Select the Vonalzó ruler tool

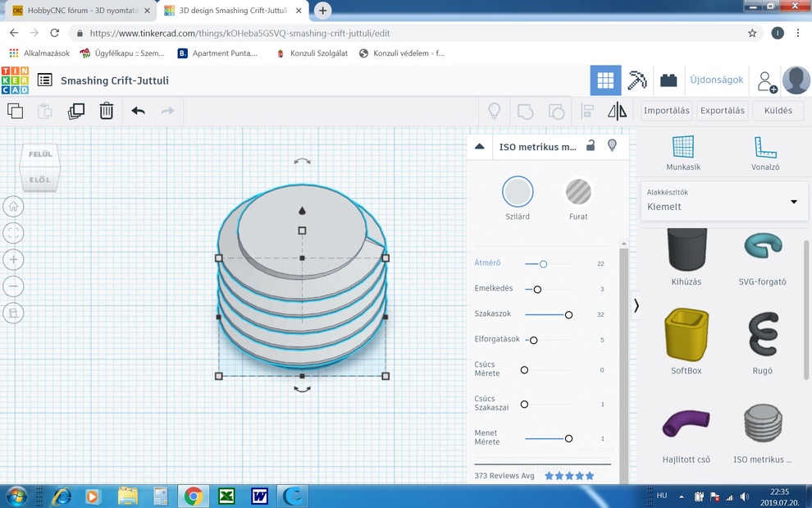click(764, 152)
